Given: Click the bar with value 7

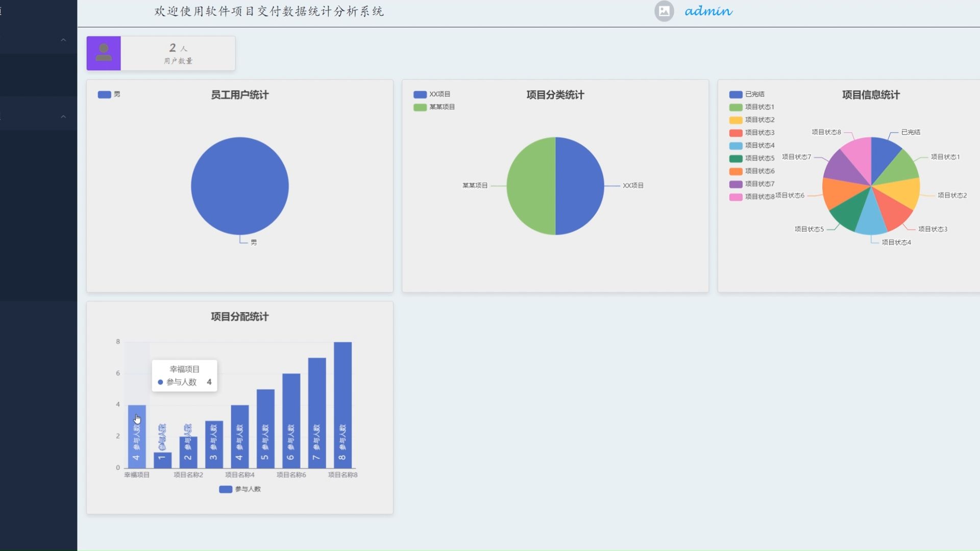Looking at the screenshot, I should pos(317,413).
